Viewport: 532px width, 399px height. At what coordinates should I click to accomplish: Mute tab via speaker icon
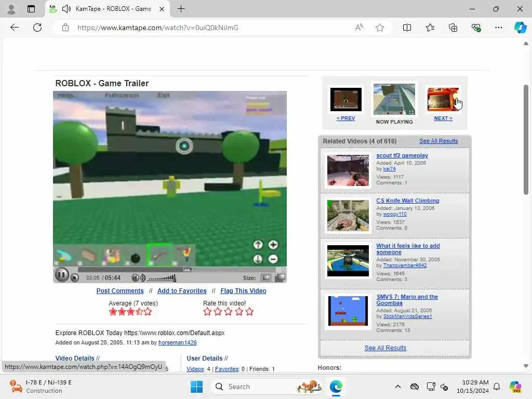point(66,9)
